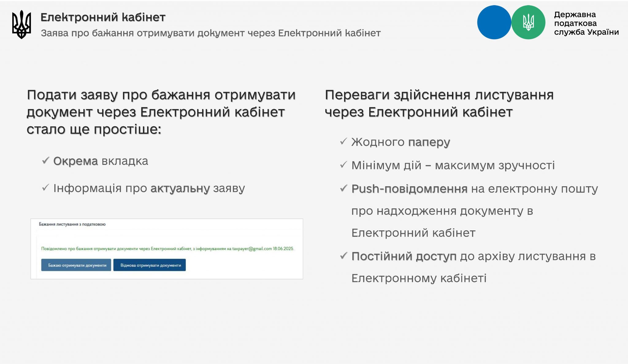Open "Бажання листування з податковою" tab label

pyautogui.click(x=72, y=224)
